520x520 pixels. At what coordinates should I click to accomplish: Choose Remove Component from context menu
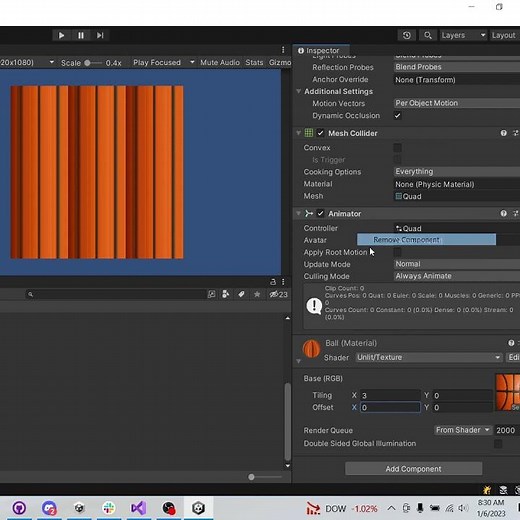pyautogui.click(x=426, y=240)
